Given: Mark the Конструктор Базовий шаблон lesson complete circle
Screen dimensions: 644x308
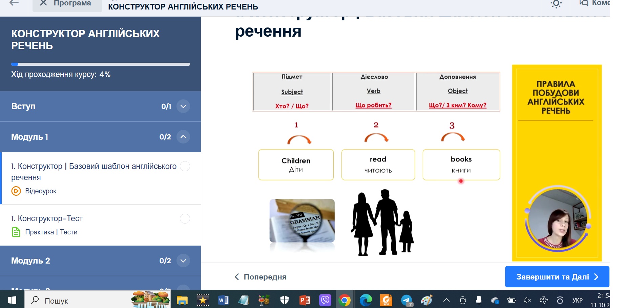Looking at the screenshot, I should tap(185, 166).
